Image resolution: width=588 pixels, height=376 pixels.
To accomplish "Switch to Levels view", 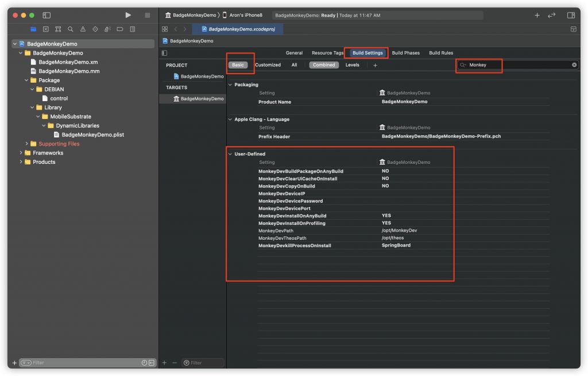I will pos(352,65).
